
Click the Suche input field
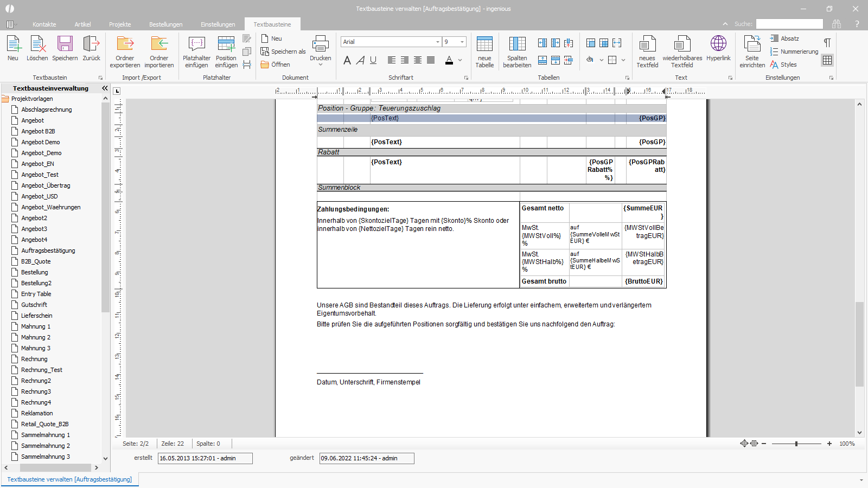point(789,24)
